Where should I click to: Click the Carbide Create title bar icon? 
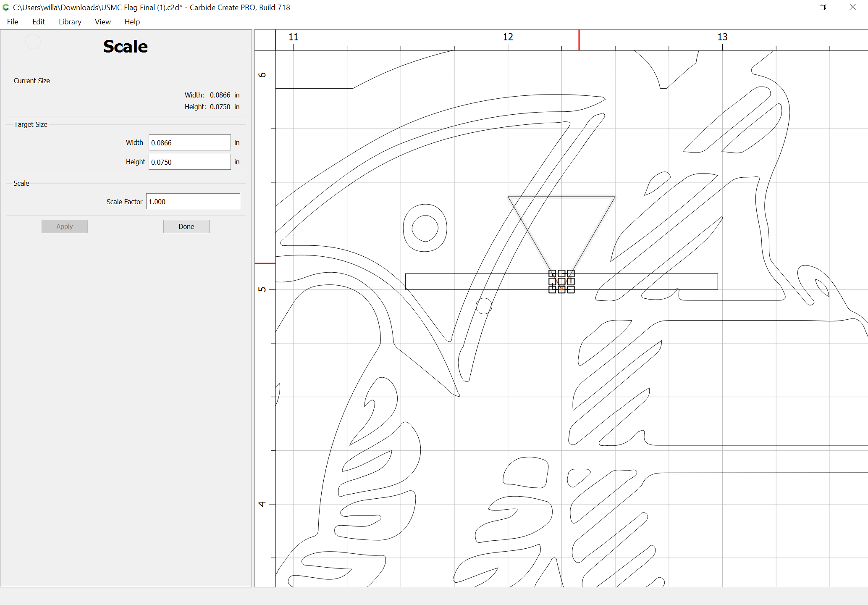[x=6, y=7]
